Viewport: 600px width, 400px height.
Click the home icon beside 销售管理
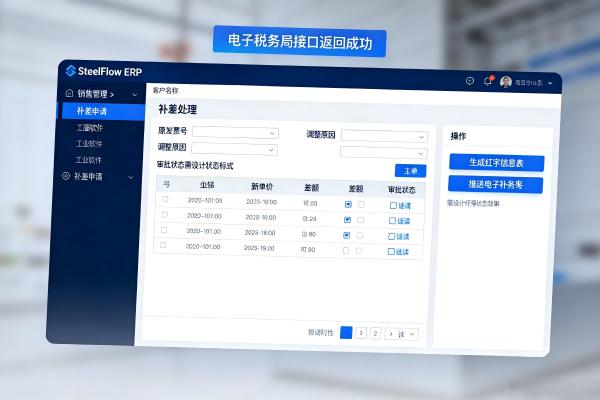tap(69, 93)
